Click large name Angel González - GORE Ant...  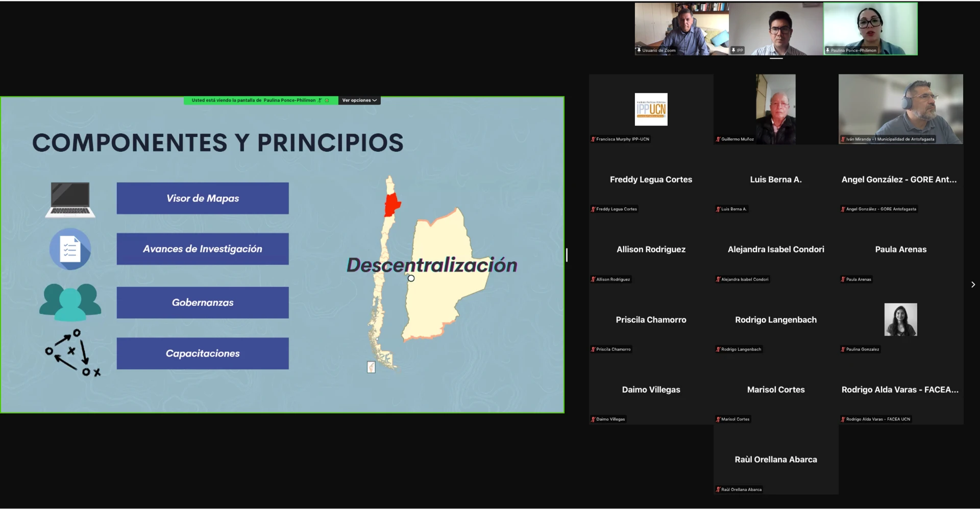899,180
